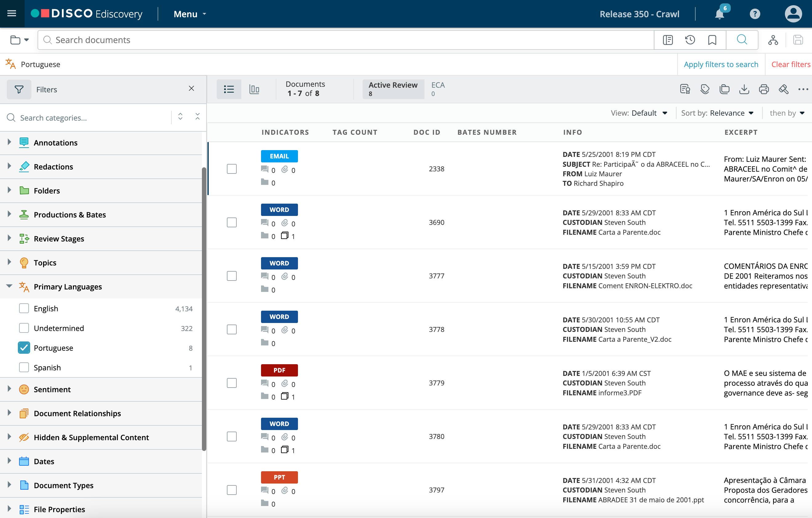The height and width of the screenshot is (518, 812).
Task: Click the tag documents icon
Action: (x=705, y=89)
